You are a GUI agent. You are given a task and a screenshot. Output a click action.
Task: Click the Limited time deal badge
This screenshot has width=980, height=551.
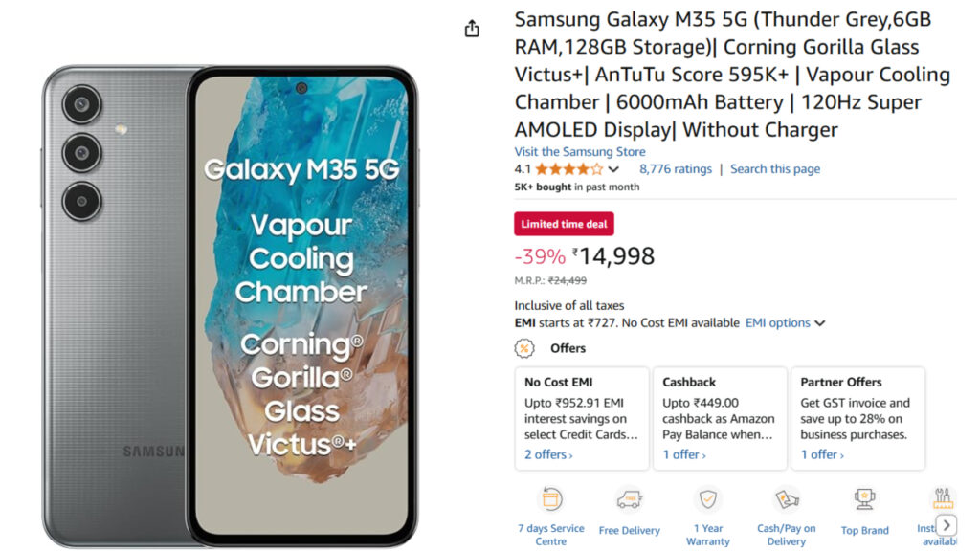coord(564,223)
